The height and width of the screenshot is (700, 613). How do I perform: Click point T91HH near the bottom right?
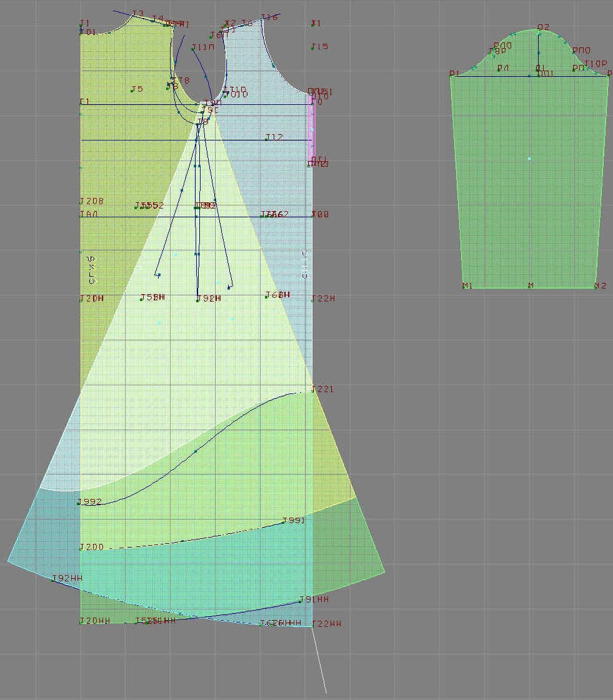click(x=300, y=602)
